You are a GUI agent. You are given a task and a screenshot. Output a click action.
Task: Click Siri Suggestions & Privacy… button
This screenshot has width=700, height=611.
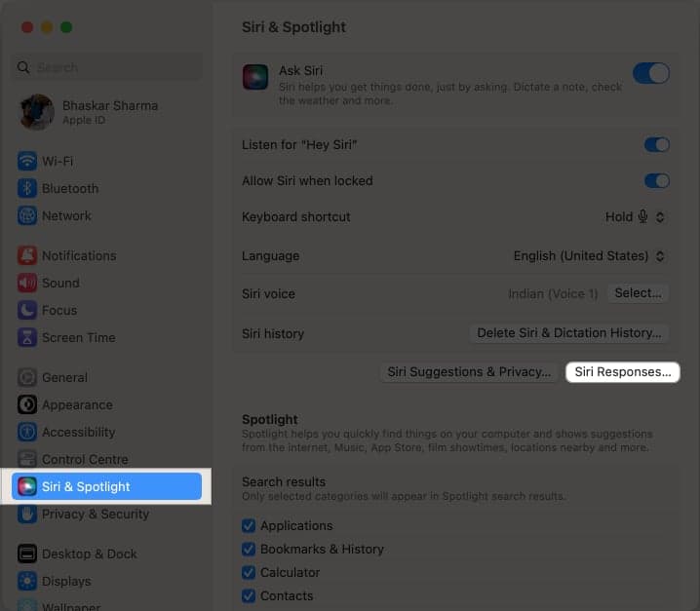coord(469,372)
